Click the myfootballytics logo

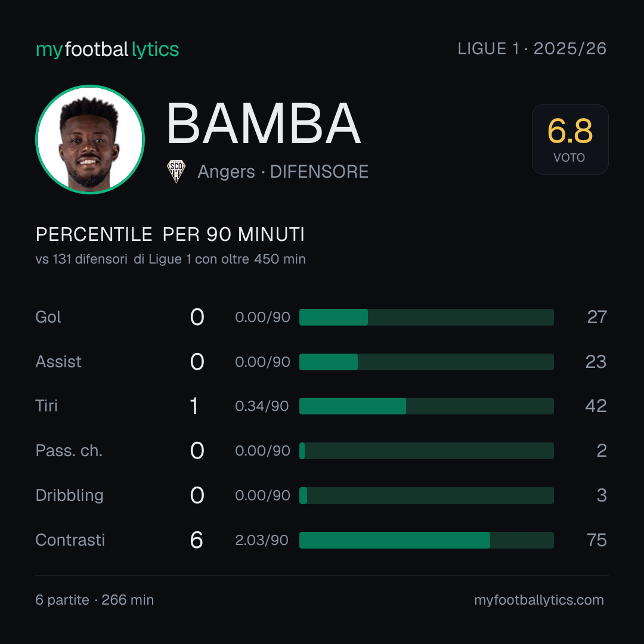pos(107,49)
